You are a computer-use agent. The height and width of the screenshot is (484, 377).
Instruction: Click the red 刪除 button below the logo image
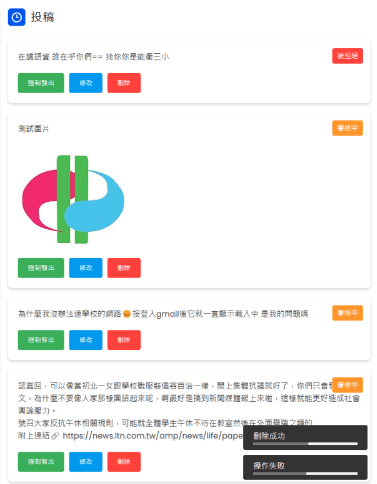(x=124, y=268)
